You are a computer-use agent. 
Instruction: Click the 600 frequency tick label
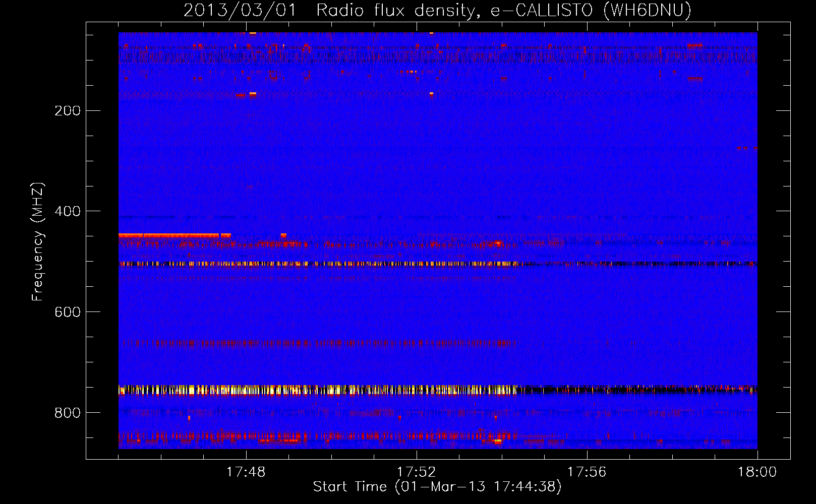tap(68, 312)
